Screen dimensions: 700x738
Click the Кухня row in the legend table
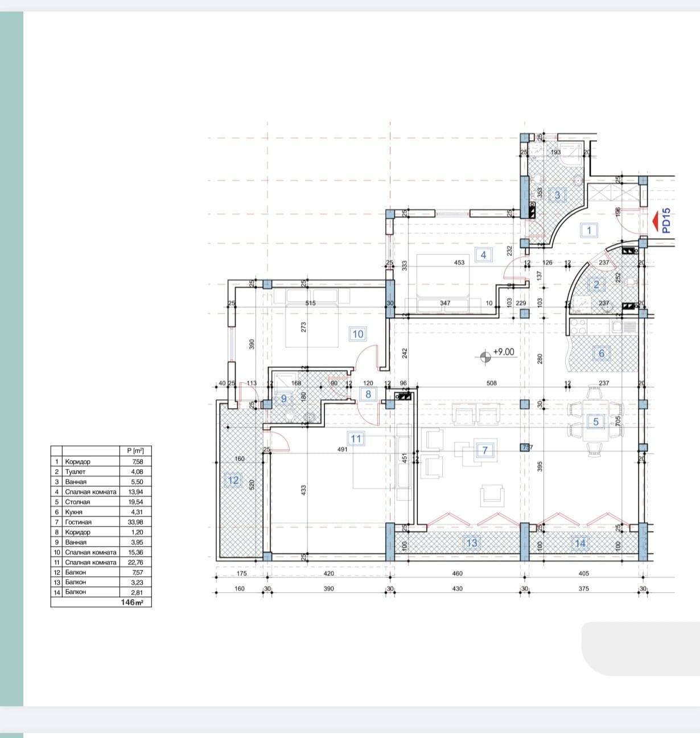pyautogui.click(x=101, y=512)
